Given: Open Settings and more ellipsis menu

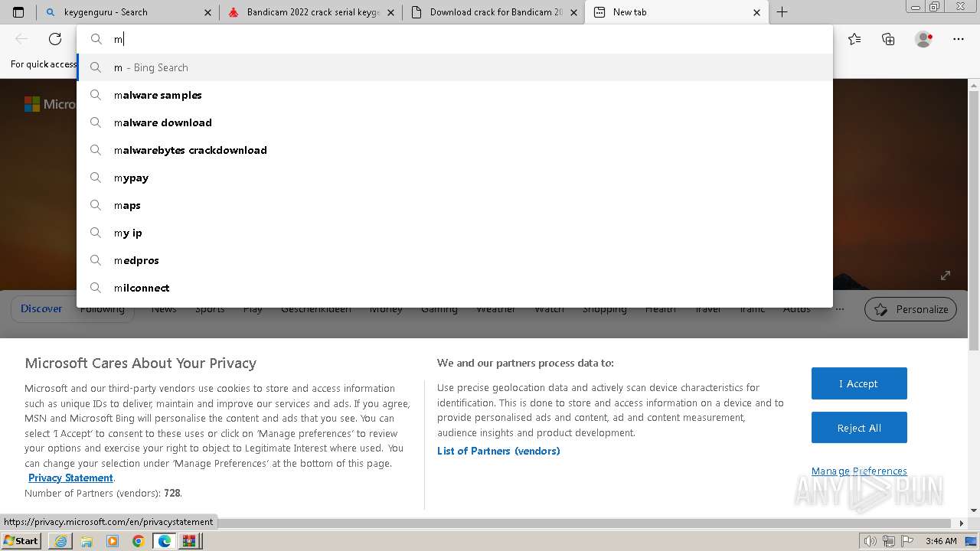Looking at the screenshot, I should tap(959, 39).
